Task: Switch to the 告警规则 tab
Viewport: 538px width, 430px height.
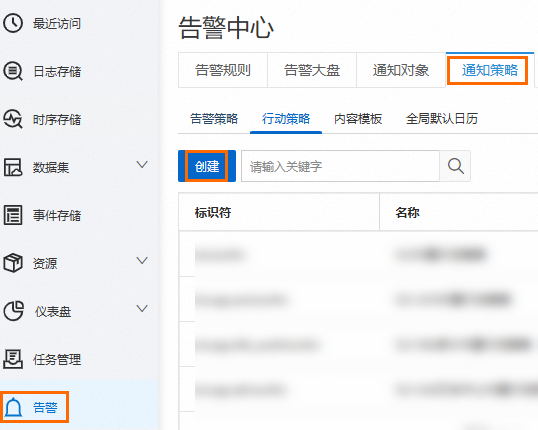Action: 223,70
